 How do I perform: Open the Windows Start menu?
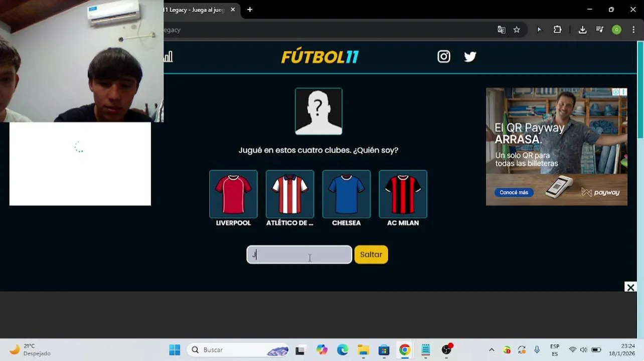click(x=175, y=350)
